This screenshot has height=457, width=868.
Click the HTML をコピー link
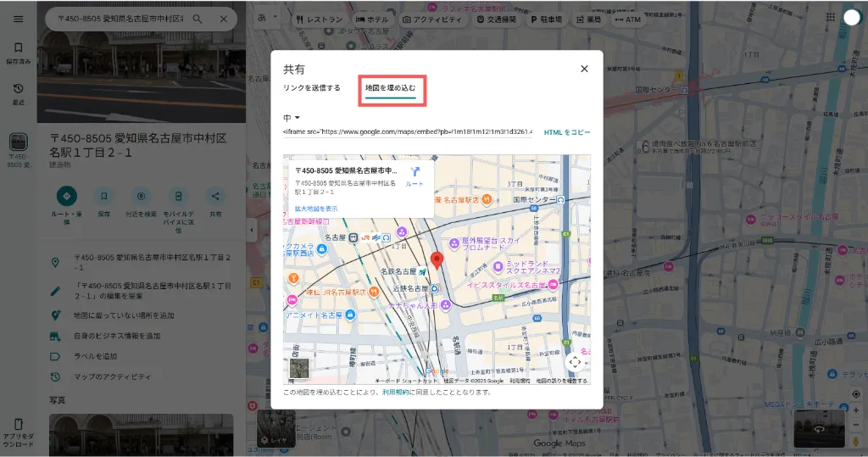click(567, 132)
